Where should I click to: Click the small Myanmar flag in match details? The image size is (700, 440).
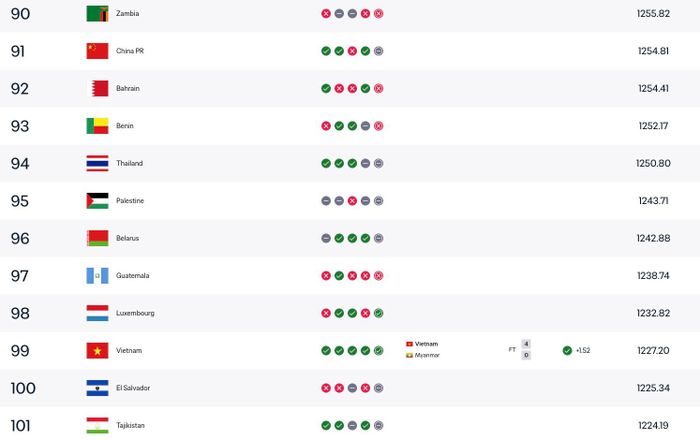tap(409, 355)
